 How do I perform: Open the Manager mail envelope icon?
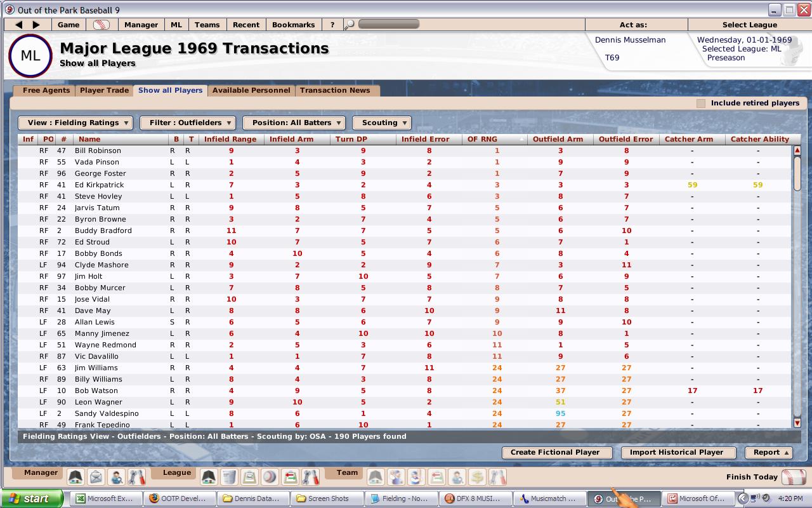[x=96, y=477]
